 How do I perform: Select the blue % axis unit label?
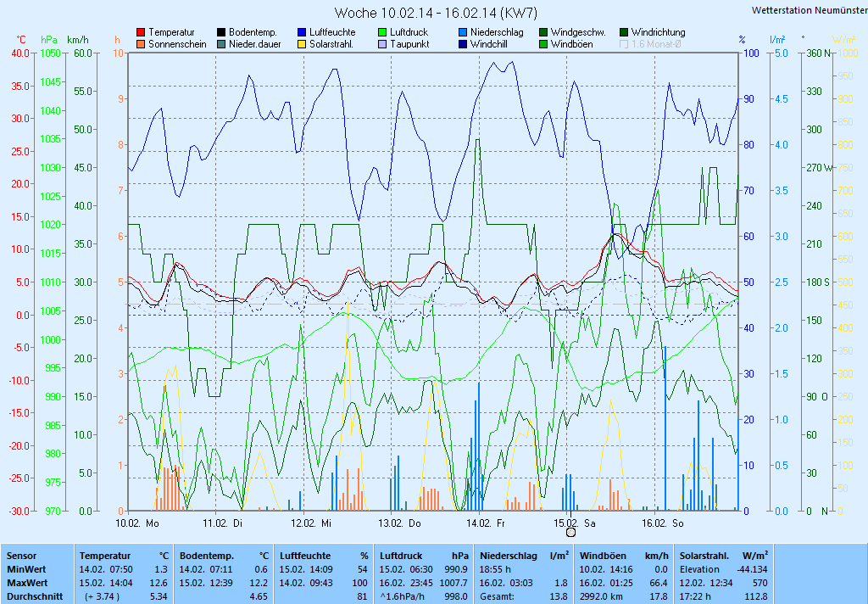743,40
